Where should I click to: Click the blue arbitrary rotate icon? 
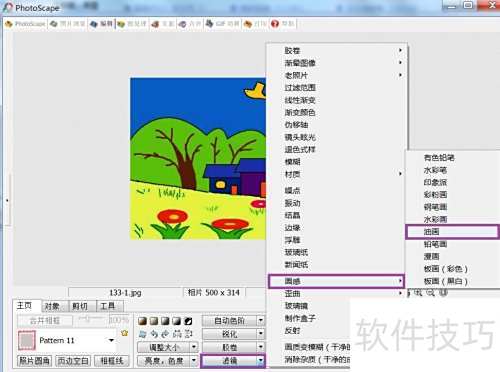pos(143,334)
